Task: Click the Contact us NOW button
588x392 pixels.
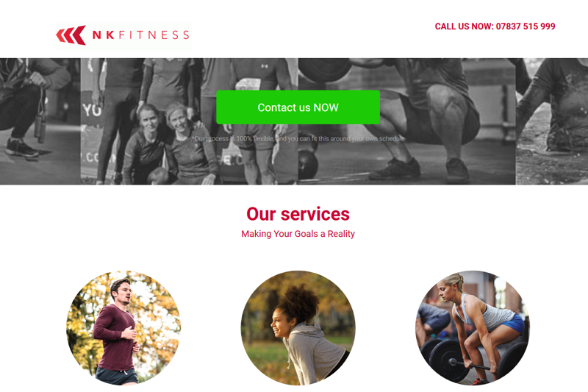Action: pyautogui.click(x=298, y=107)
